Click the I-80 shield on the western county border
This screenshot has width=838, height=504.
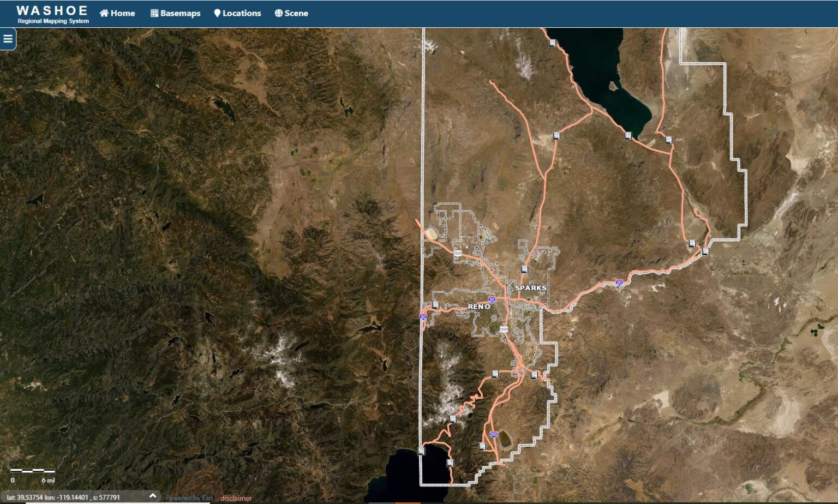pos(423,316)
